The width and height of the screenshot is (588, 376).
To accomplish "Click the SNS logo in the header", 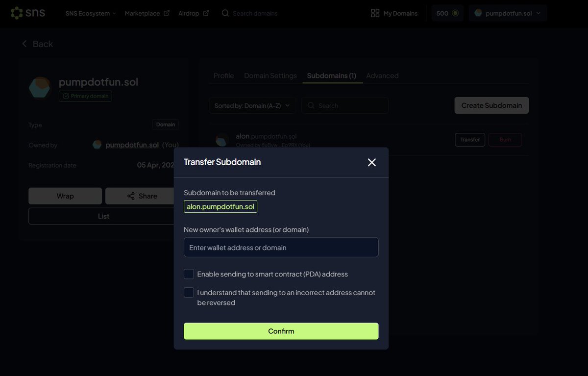I will click(28, 13).
